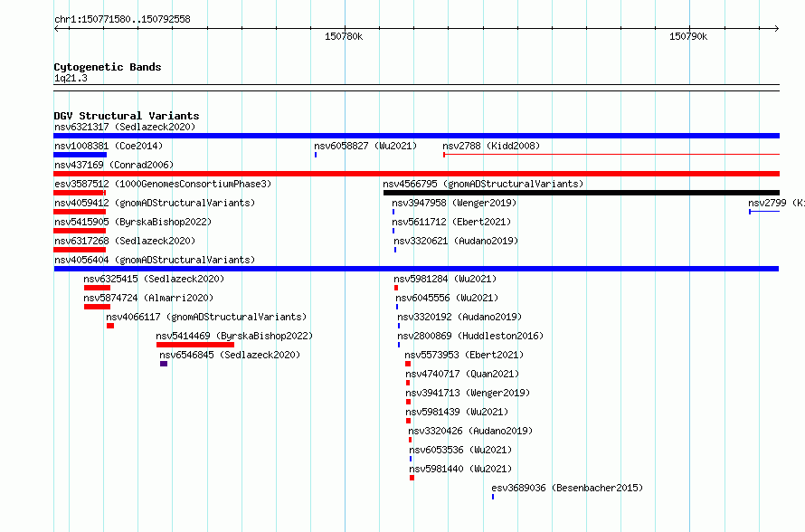Click nsv2800869 (Huddleston2016) label
The image size is (805, 532).
click(470, 336)
